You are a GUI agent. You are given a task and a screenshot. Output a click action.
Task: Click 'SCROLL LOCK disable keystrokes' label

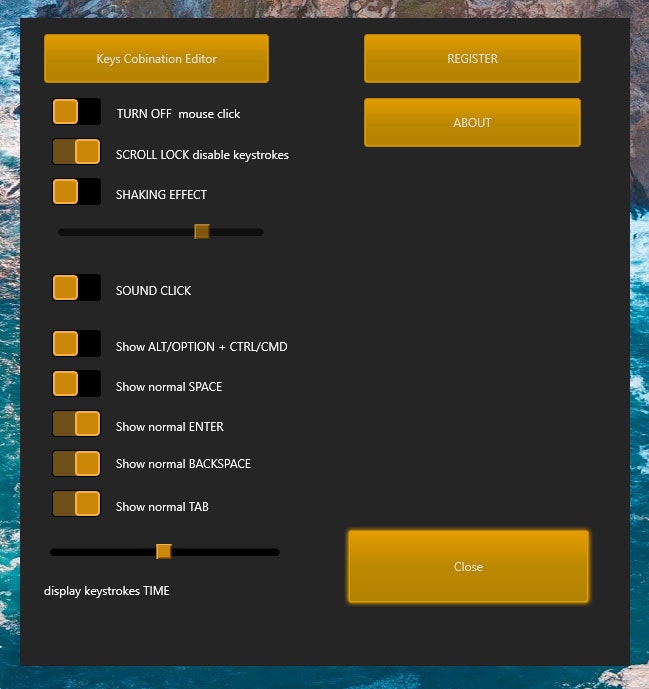coord(202,155)
